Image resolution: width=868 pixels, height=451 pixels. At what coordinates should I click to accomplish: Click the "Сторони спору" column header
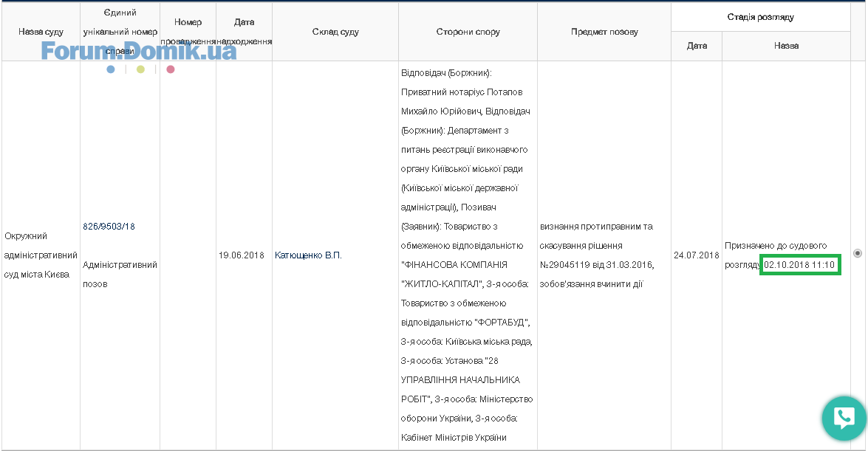click(x=468, y=32)
